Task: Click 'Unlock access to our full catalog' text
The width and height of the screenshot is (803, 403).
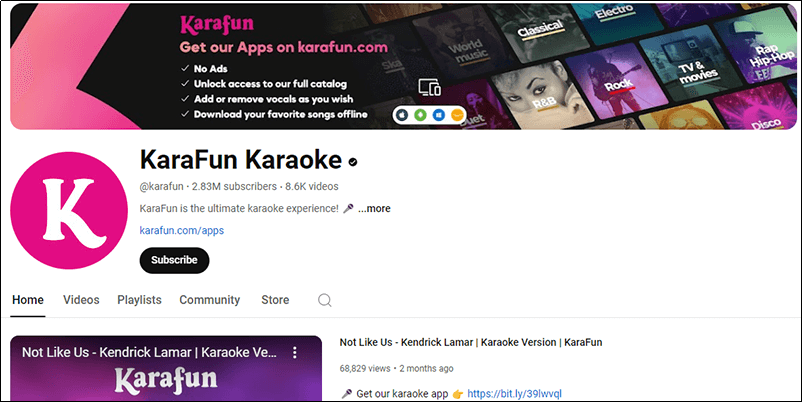Action: [270, 84]
